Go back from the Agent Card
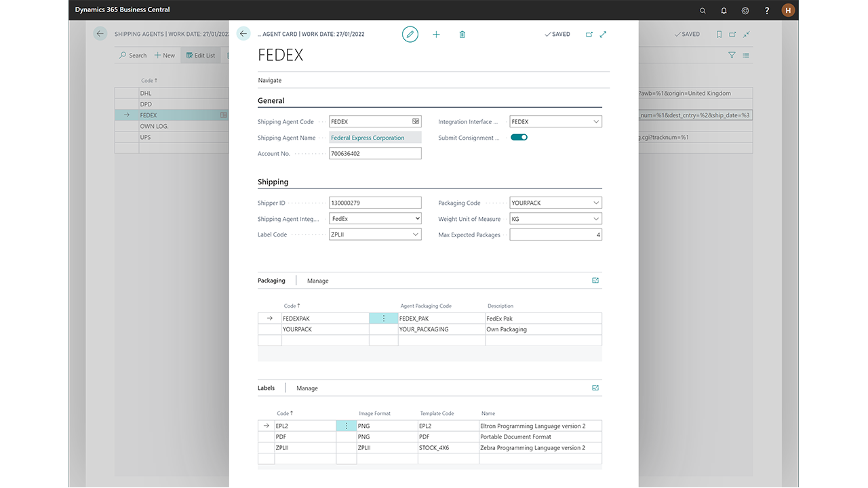This screenshot has width=868, height=488. pyautogui.click(x=243, y=34)
